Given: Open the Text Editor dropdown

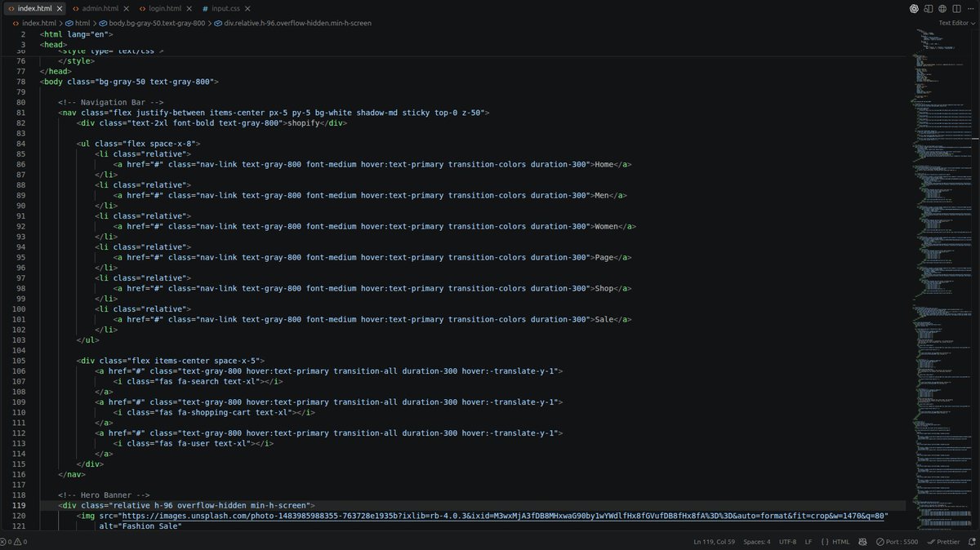Looking at the screenshot, I should 956,23.
